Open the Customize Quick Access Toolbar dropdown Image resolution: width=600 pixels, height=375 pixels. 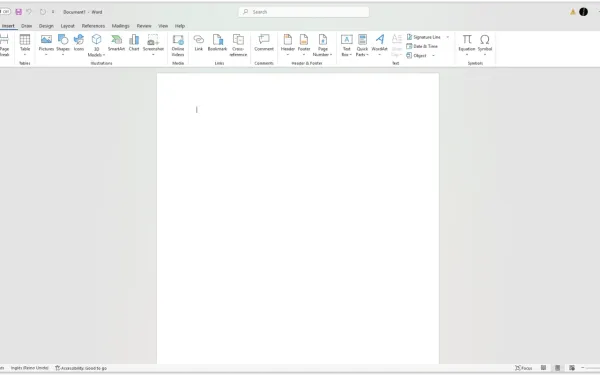[53, 12]
